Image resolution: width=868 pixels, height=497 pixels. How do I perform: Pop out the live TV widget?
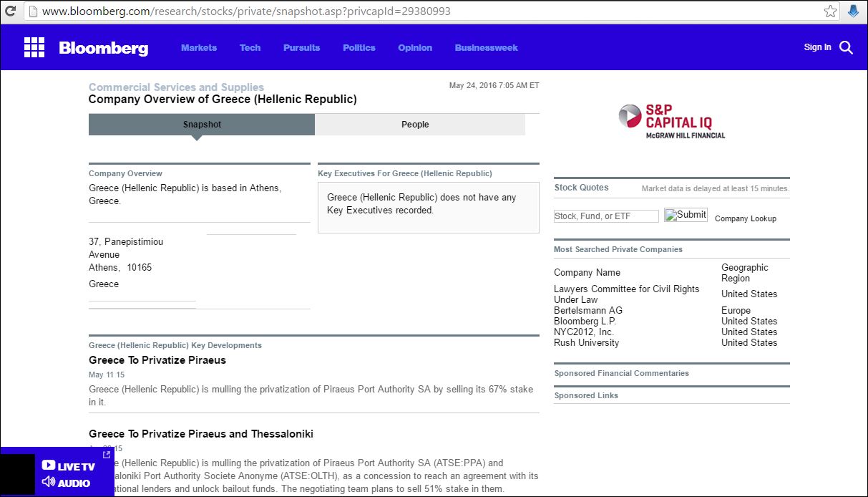tap(107, 454)
